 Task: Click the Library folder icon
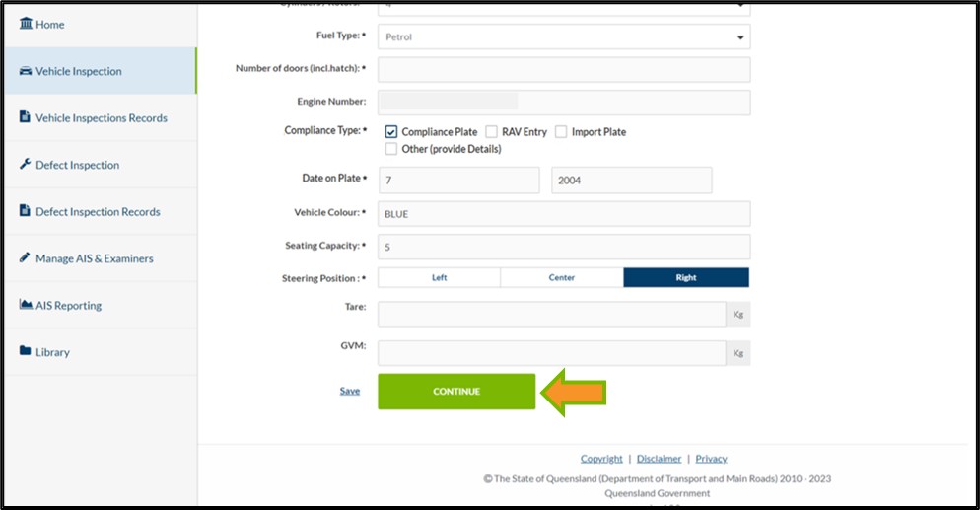pyautogui.click(x=26, y=352)
